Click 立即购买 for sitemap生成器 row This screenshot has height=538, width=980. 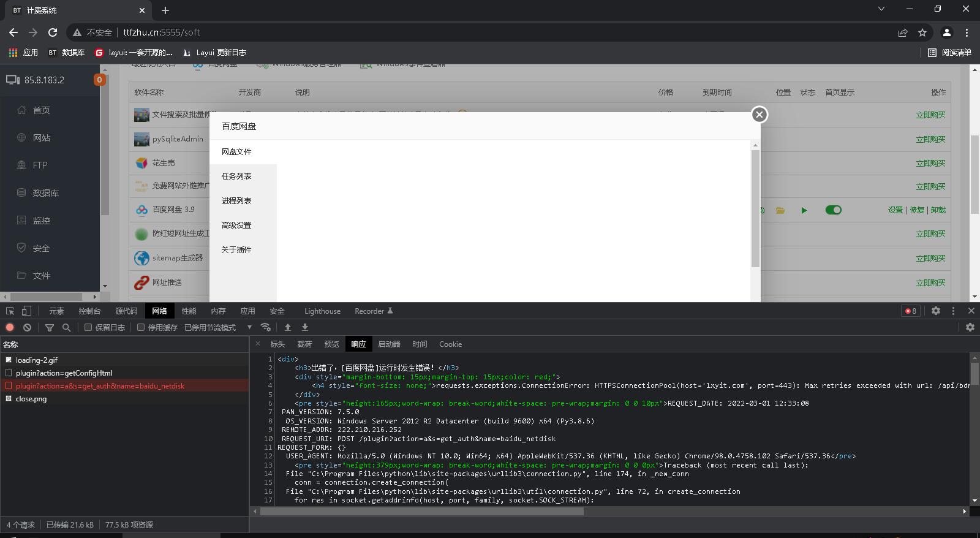coord(930,259)
